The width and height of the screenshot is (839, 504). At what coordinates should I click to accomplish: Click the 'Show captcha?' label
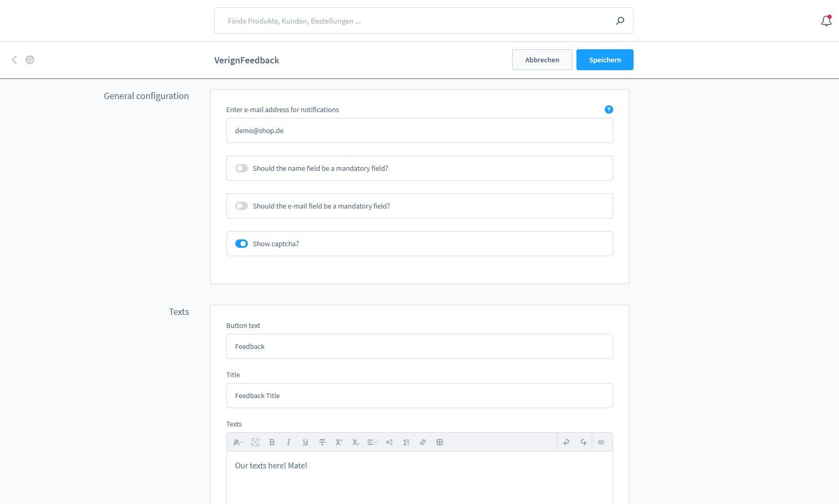(276, 244)
